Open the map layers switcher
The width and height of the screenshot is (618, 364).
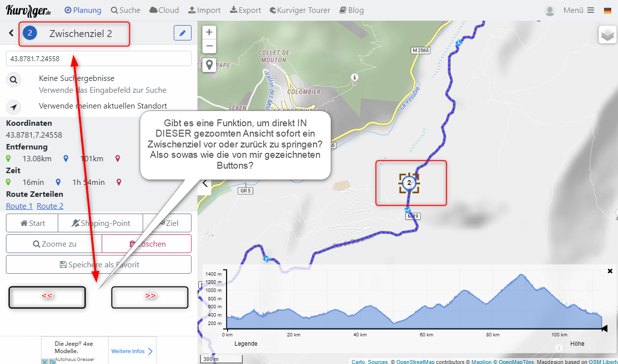pyautogui.click(x=607, y=35)
